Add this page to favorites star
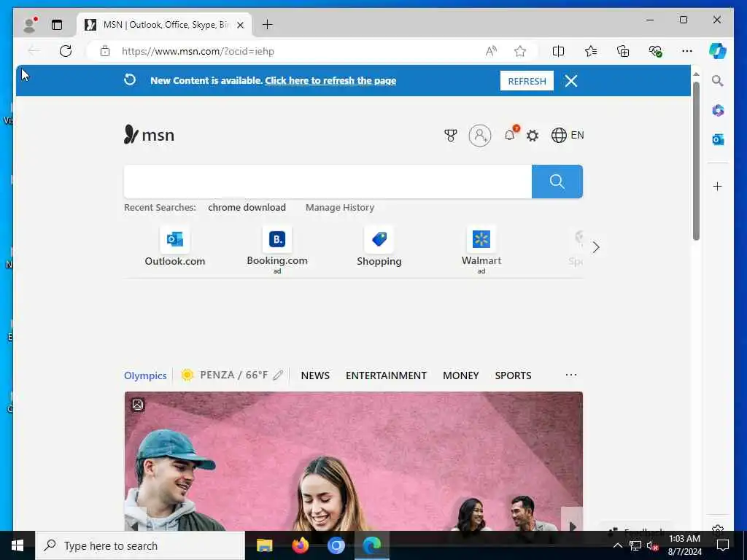 pos(520,51)
